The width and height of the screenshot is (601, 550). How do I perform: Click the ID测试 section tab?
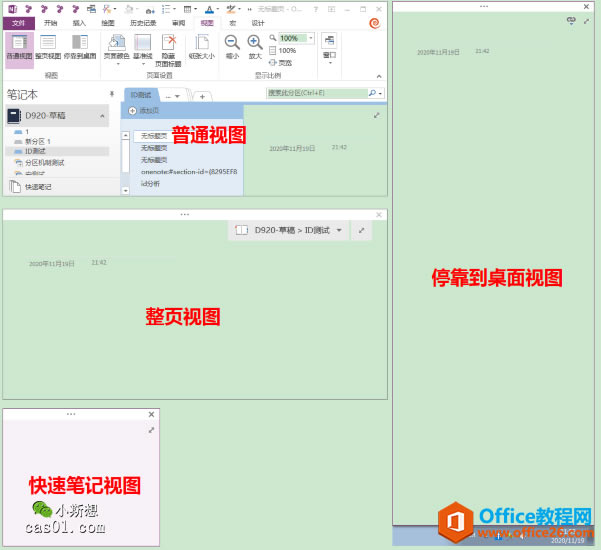coord(141,95)
